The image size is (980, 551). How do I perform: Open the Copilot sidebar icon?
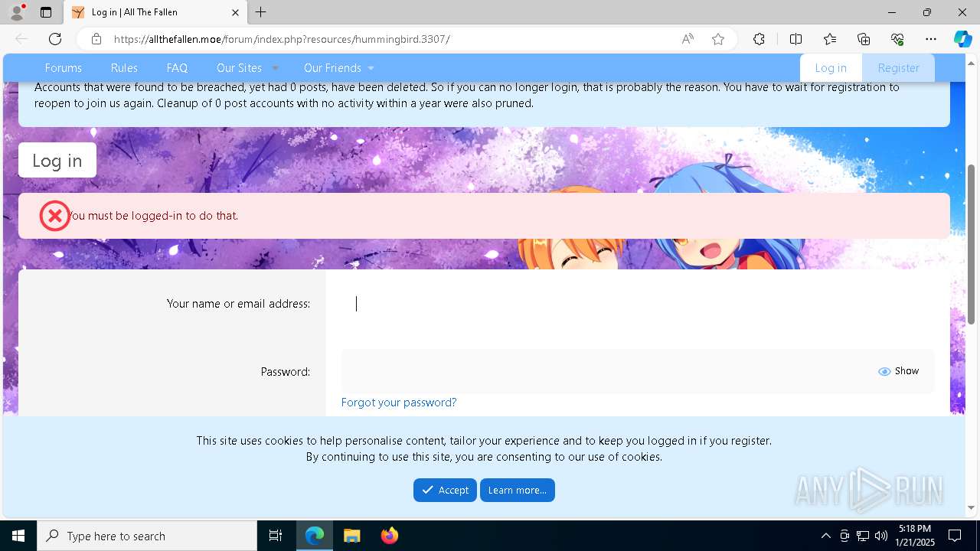(962, 39)
